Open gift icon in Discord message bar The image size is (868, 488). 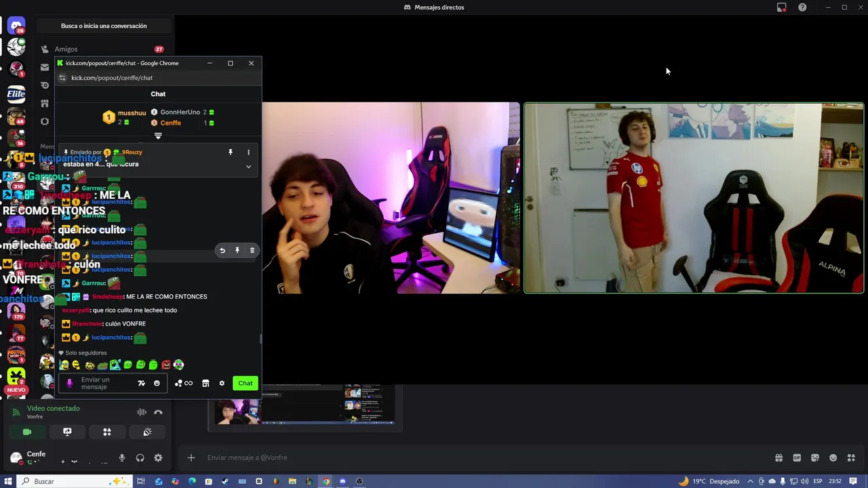tap(778, 457)
